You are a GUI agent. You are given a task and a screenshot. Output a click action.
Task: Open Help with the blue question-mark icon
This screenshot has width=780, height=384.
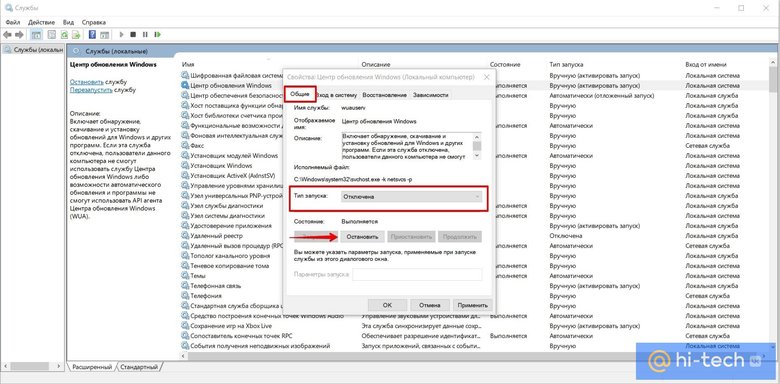click(92, 35)
